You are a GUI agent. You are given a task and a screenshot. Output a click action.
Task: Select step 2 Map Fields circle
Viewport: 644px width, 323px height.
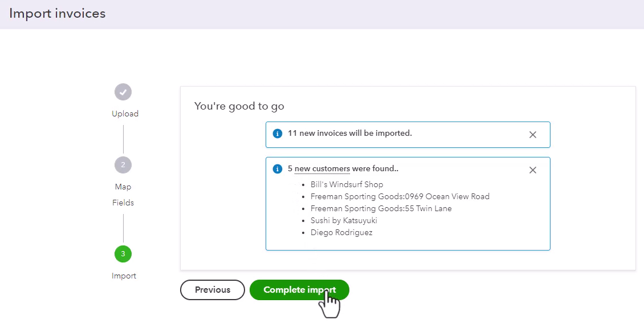coord(123,165)
